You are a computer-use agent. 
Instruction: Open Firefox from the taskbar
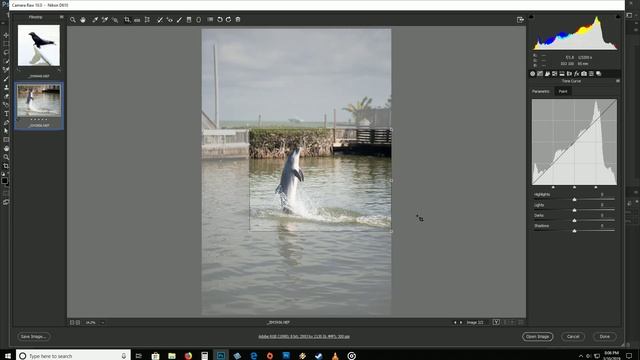point(188,356)
